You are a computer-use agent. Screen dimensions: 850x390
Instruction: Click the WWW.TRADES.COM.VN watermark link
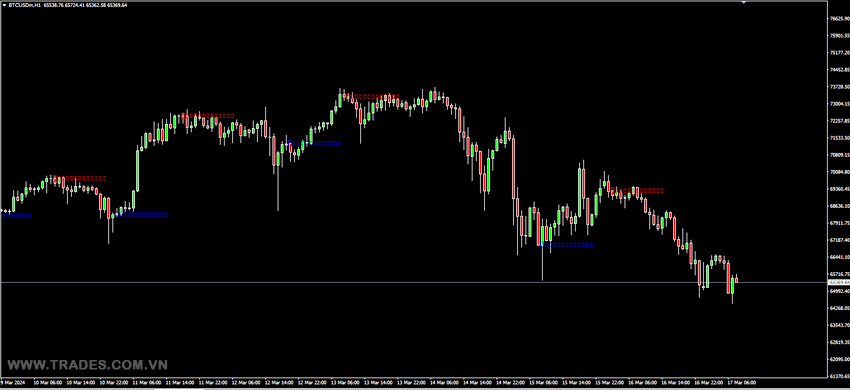(x=87, y=365)
